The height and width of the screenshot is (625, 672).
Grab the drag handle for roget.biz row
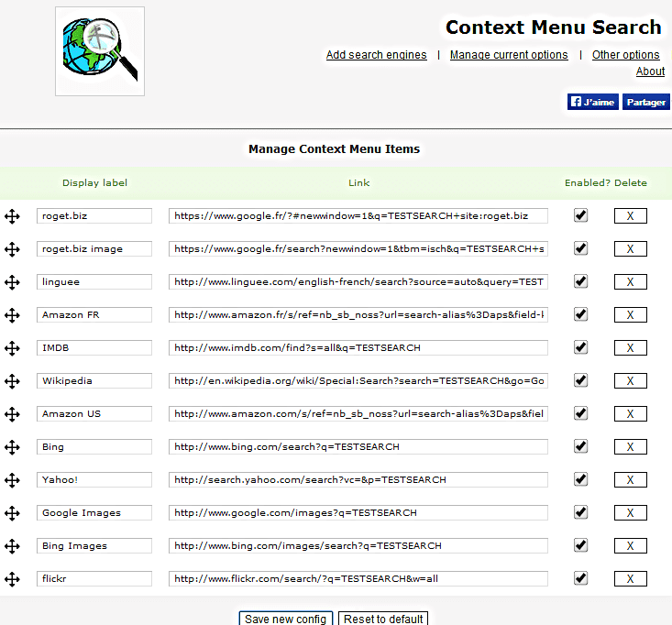coord(12,216)
